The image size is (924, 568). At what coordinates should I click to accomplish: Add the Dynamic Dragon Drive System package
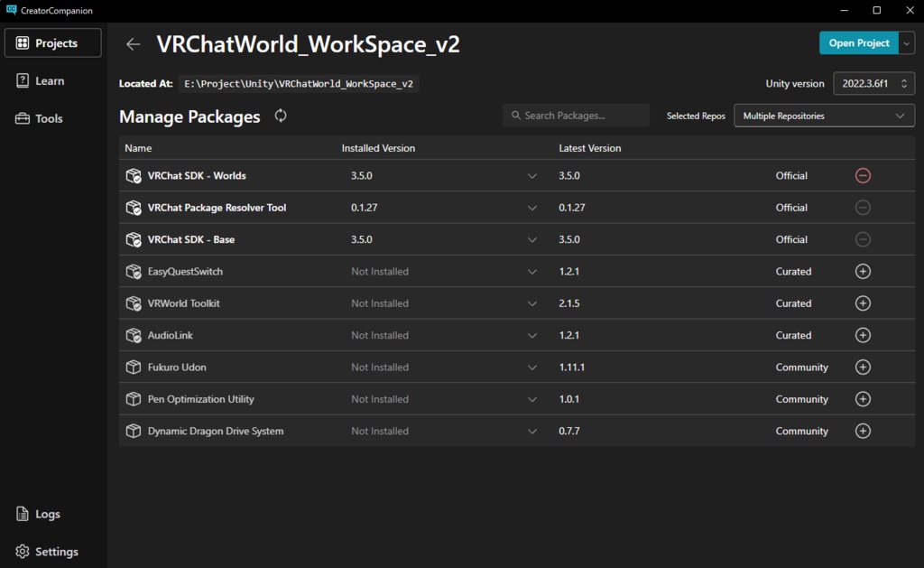click(863, 431)
